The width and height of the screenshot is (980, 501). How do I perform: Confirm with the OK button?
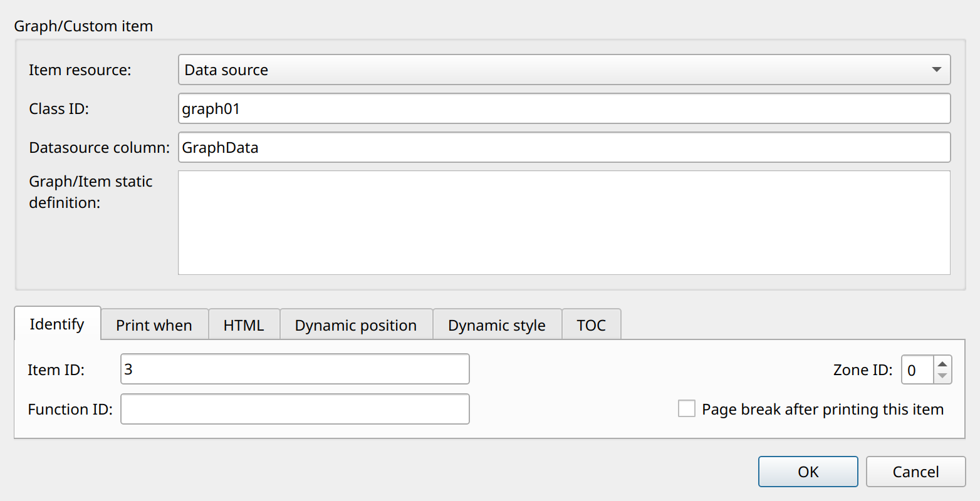click(808, 472)
